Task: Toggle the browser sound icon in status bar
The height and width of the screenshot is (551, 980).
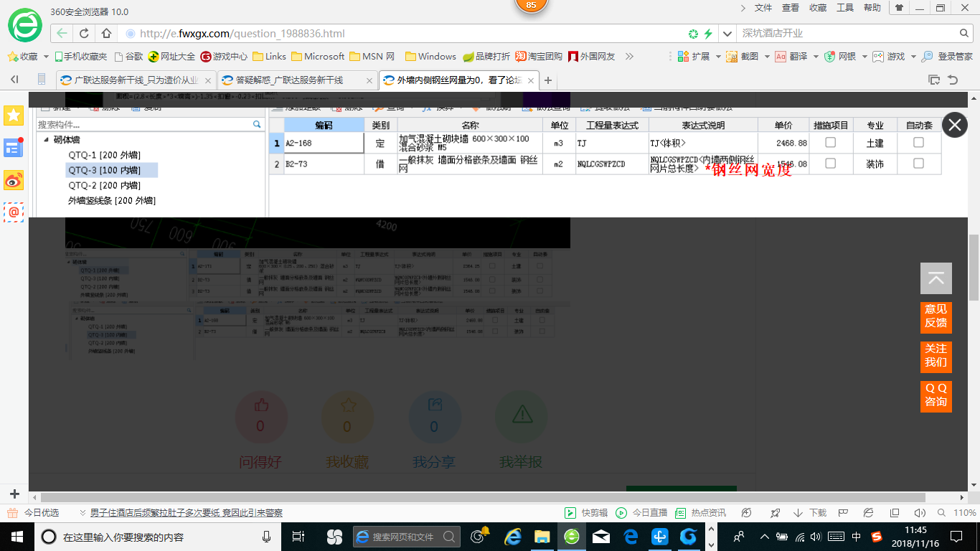Action: pos(920,513)
